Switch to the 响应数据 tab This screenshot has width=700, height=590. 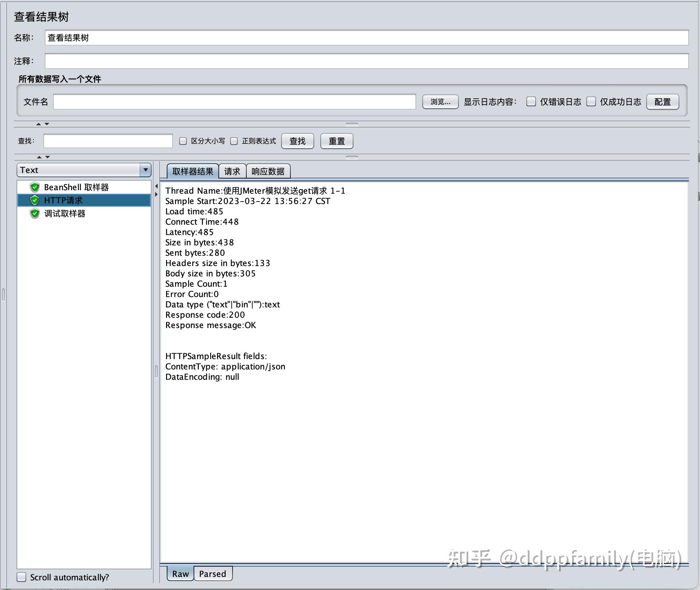(268, 171)
